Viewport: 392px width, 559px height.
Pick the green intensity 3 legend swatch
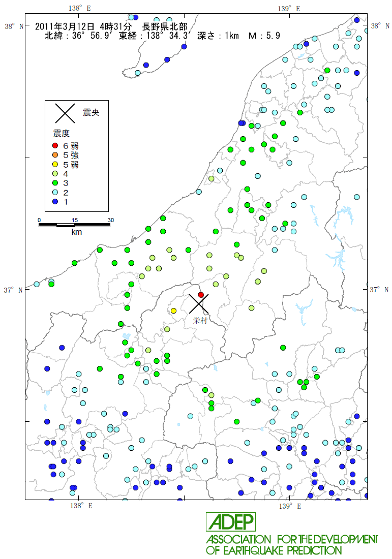click(x=55, y=183)
